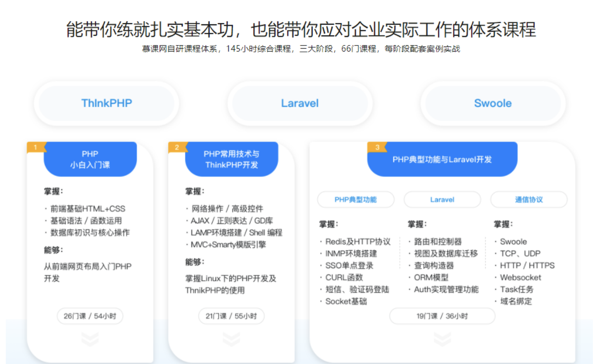Click 能够: label in the second card
Screen dimensions: 616x364
point(195,262)
